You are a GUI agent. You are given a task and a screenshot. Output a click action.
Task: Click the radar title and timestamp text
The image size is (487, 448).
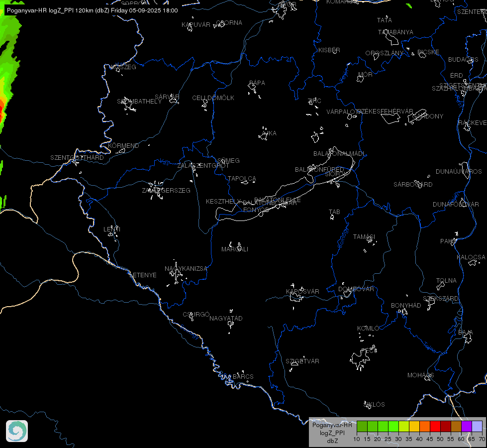tap(92, 10)
